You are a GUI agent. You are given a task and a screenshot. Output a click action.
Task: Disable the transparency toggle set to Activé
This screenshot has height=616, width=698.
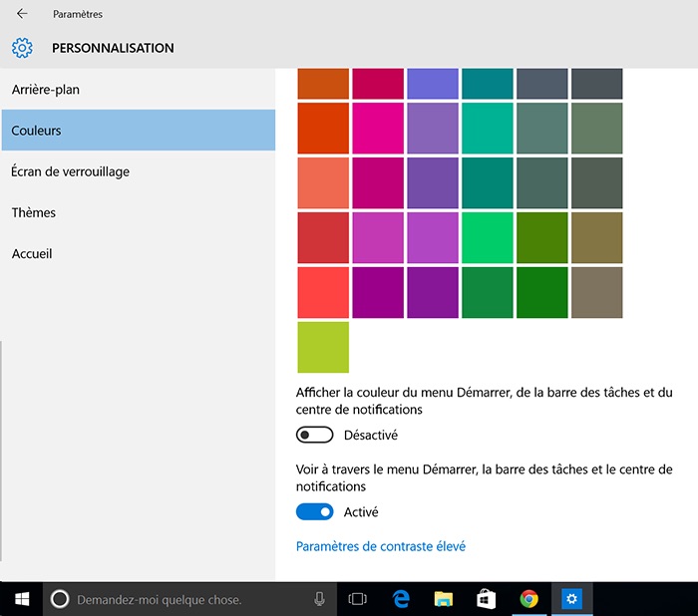314,512
